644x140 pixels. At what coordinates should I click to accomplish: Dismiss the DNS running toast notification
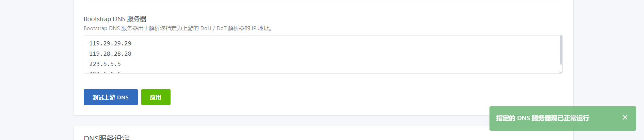coord(625,117)
